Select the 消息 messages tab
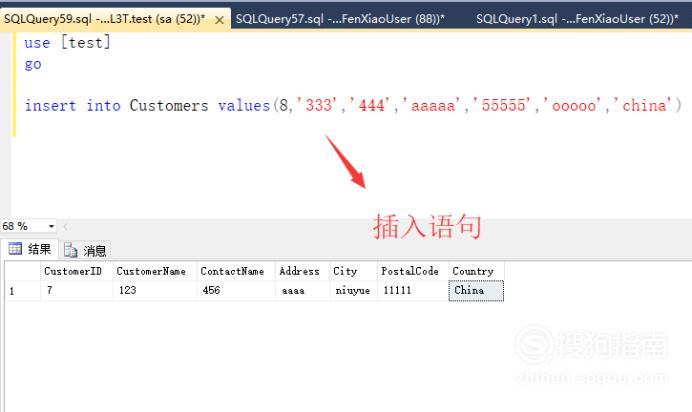The image size is (692, 412). point(85,251)
